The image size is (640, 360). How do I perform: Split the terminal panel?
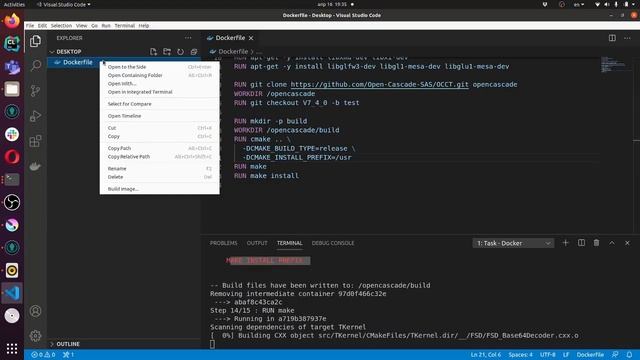coord(581,243)
